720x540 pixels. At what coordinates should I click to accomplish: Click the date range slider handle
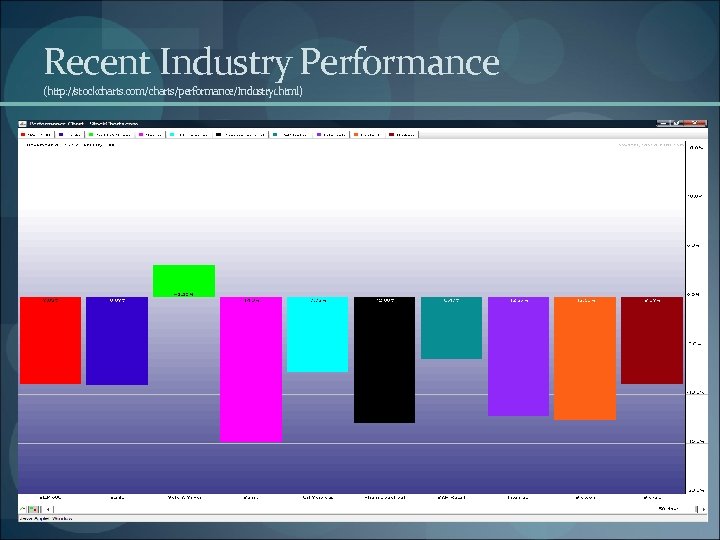(x=697, y=509)
